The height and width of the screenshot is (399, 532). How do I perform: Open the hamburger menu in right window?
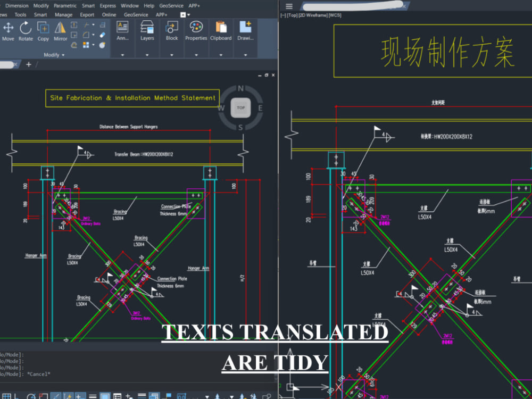coord(289,6)
